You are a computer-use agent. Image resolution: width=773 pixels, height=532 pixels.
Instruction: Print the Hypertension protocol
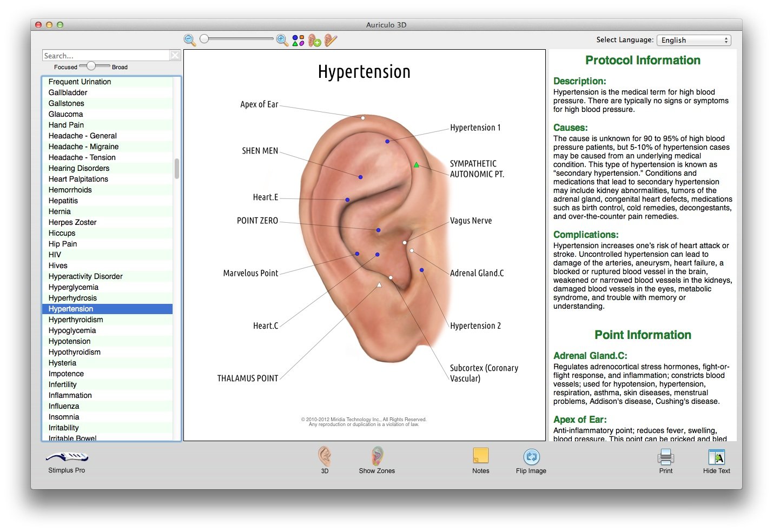pos(665,458)
